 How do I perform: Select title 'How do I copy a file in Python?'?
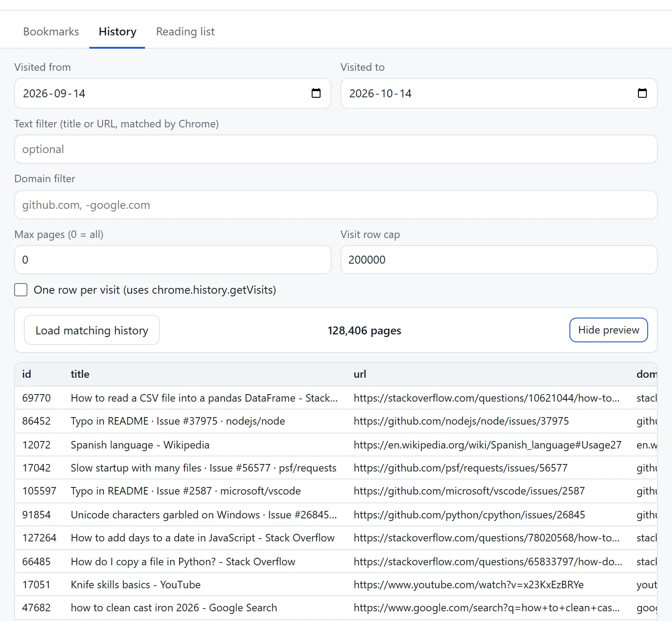point(183,561)
